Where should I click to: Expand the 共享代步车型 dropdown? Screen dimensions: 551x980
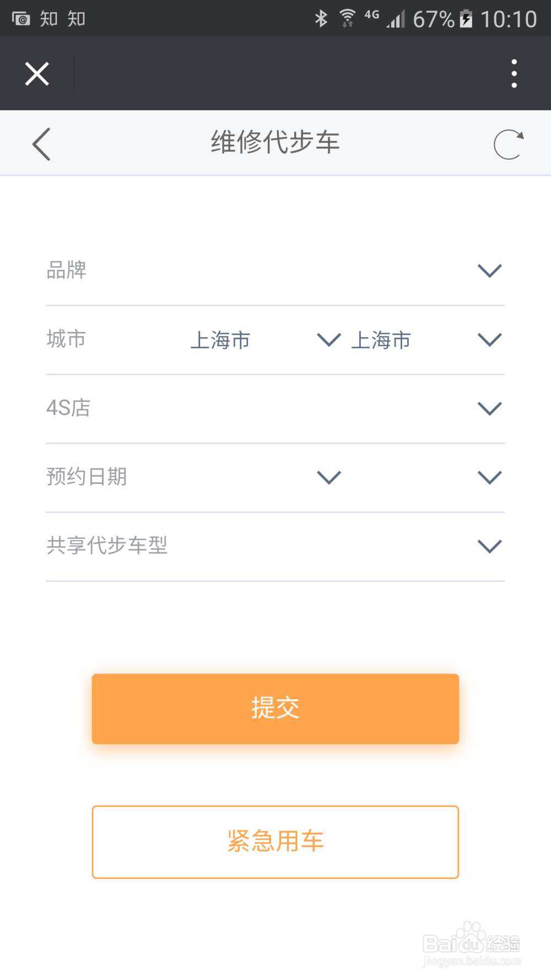pos(489,546)
